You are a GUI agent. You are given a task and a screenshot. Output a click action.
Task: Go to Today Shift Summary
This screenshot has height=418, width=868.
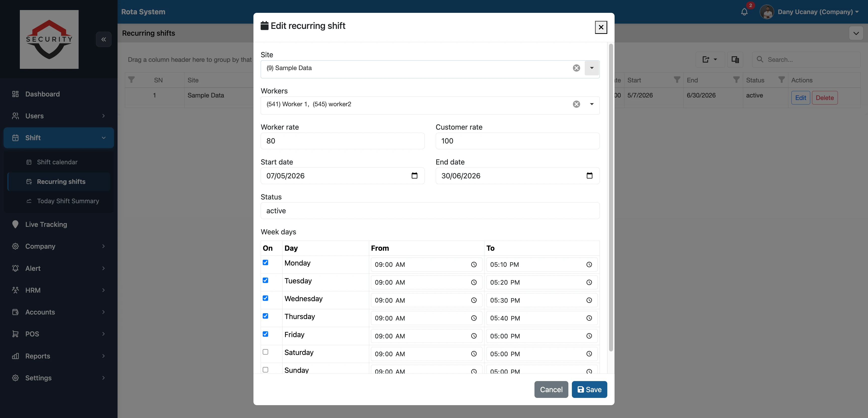(59, 201)
